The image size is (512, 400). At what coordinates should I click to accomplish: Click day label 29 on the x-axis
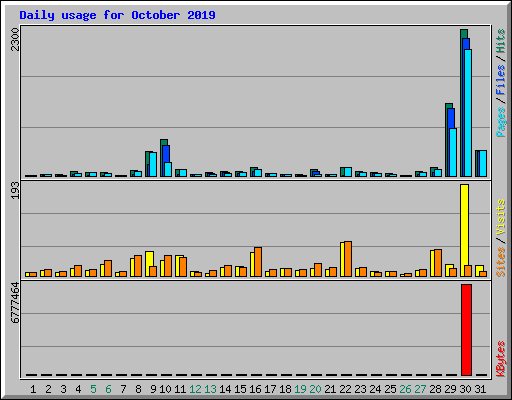450,389
